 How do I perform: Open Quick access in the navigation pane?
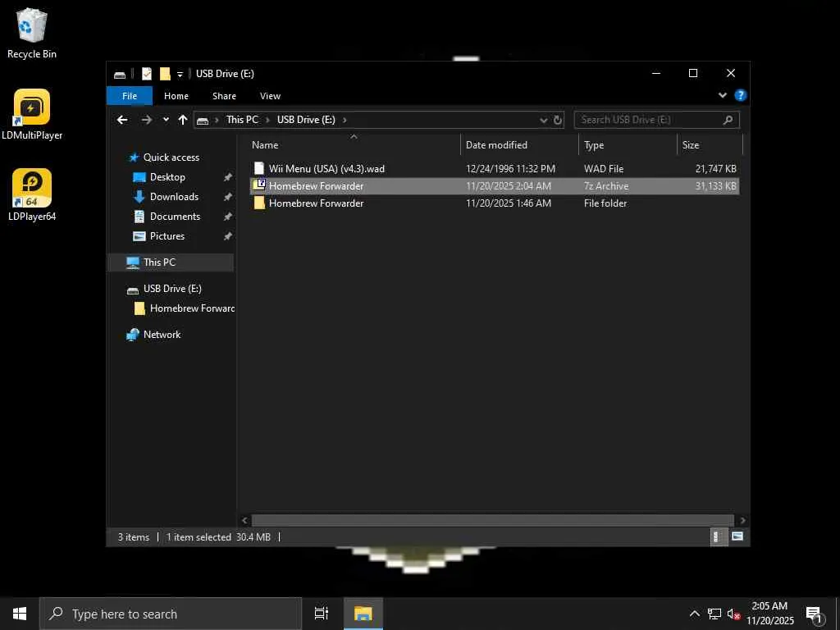[x=171, y=157]
